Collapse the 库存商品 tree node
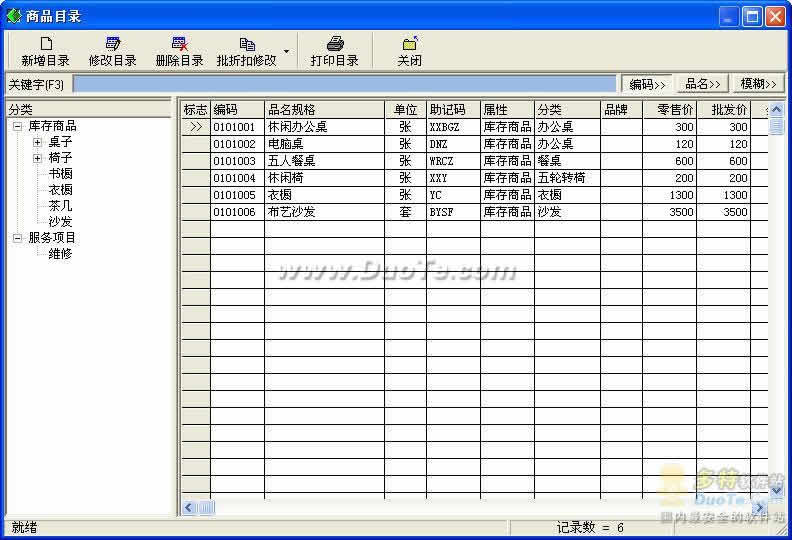The image size is (792, 540). 18,126
